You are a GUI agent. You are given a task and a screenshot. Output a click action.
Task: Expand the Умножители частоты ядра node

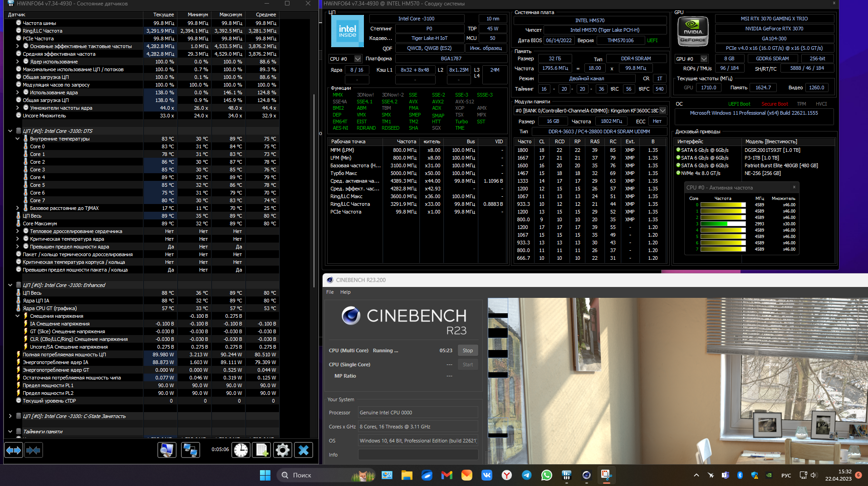pos(17,108)
